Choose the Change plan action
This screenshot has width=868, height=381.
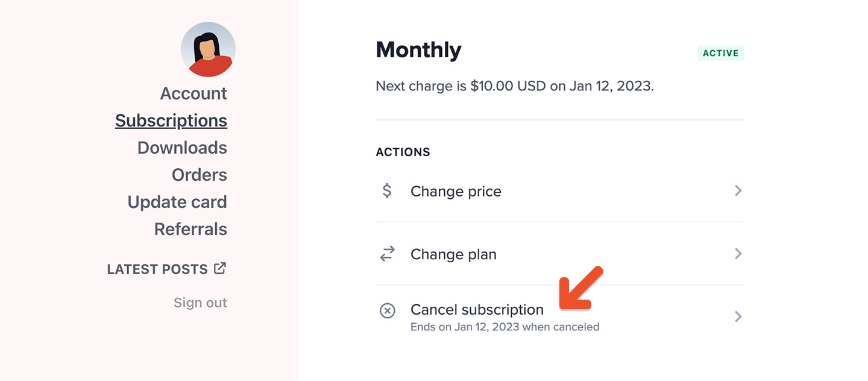click(x=453, y=254)
